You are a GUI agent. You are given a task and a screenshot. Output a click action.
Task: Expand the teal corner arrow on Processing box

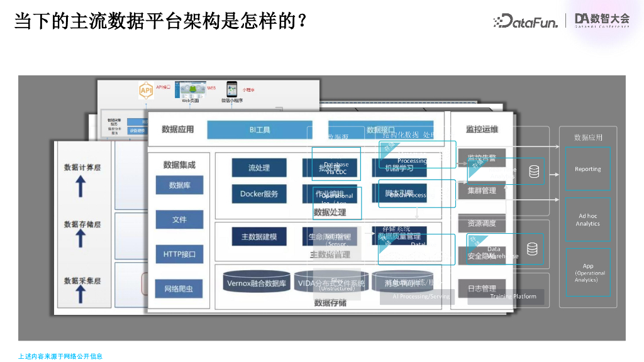pos(390,149)
